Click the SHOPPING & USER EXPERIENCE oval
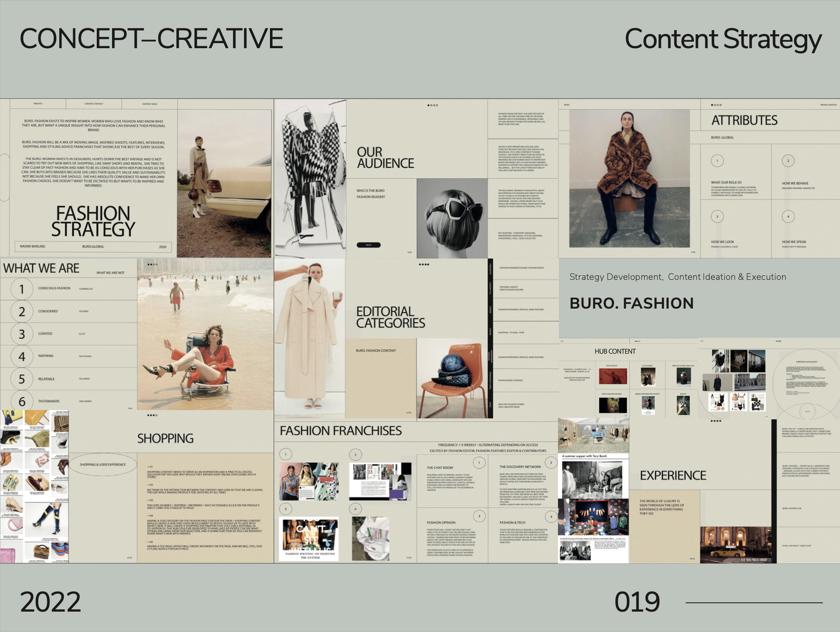The width and height of the screenshot is (840, 632). point(103,464)
